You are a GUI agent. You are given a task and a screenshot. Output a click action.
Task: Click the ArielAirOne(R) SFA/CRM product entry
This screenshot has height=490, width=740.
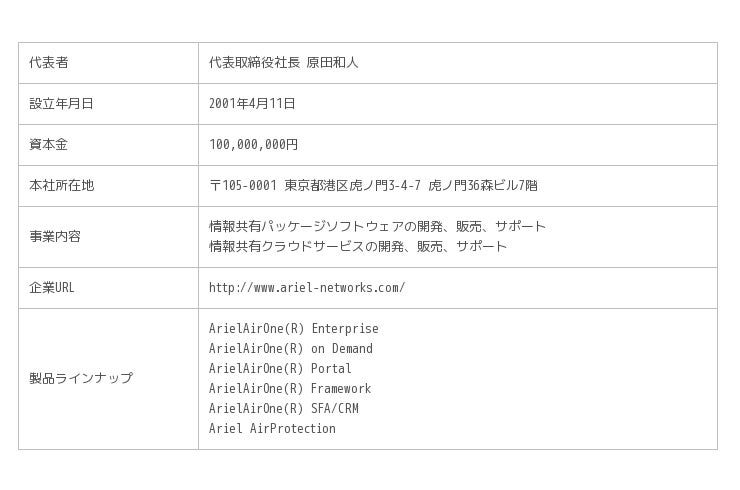pyautogui.click(x=283, y=409)
